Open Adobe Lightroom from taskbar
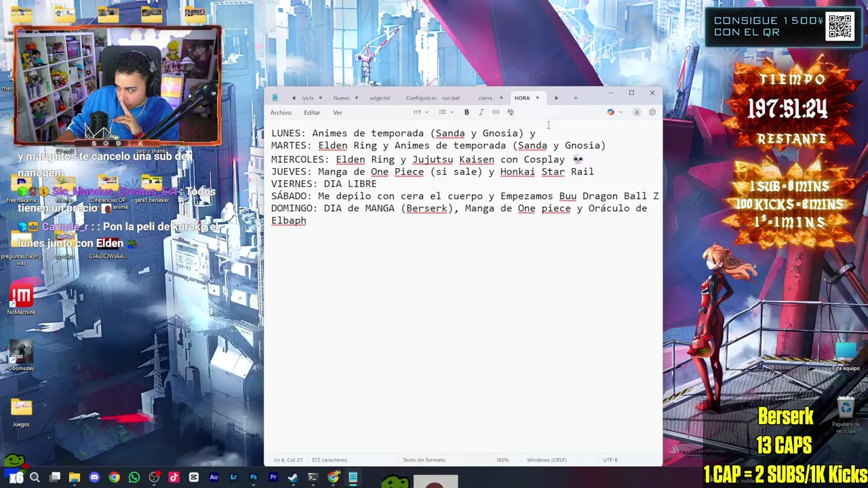 coord(233,478)
